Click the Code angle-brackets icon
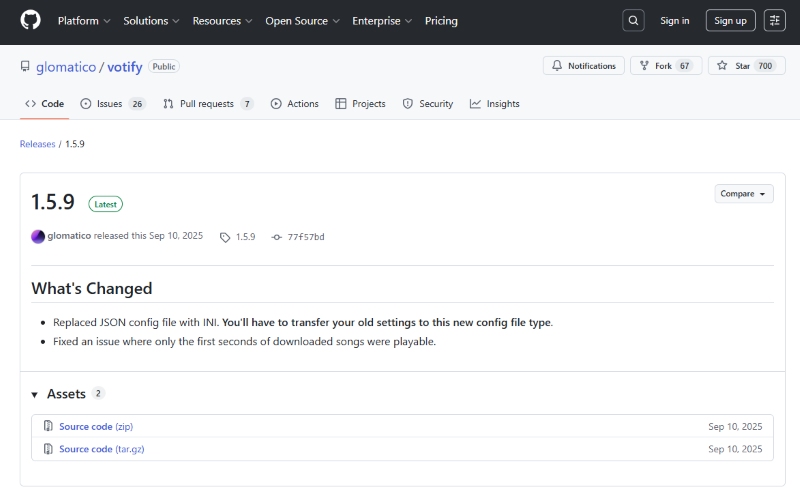Image resolution: width=800 pixels, height=492 pixels. click(30, 104)
